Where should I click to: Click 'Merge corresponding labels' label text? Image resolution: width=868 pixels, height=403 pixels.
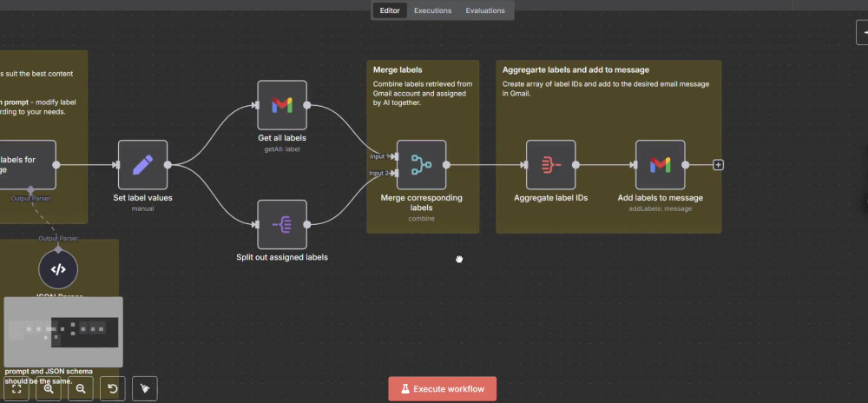[421, 202]
